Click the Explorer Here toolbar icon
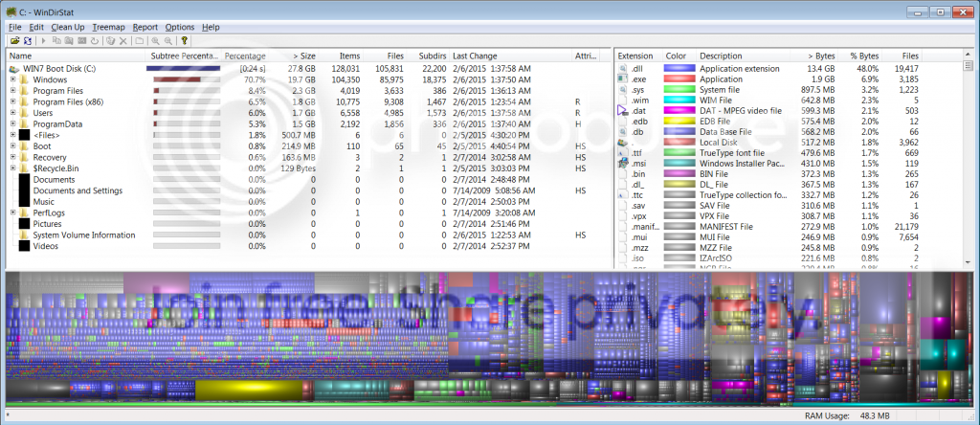 [69, 40]
